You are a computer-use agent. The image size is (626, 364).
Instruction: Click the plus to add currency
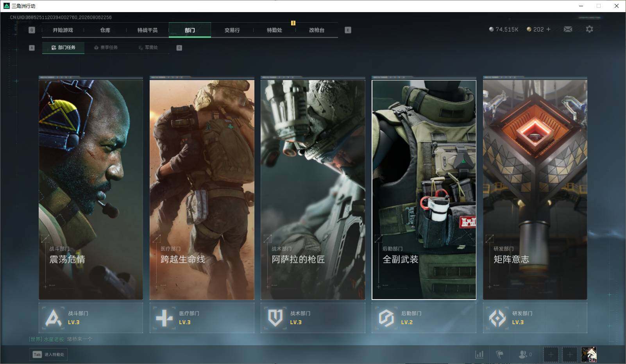coord(548,29)
